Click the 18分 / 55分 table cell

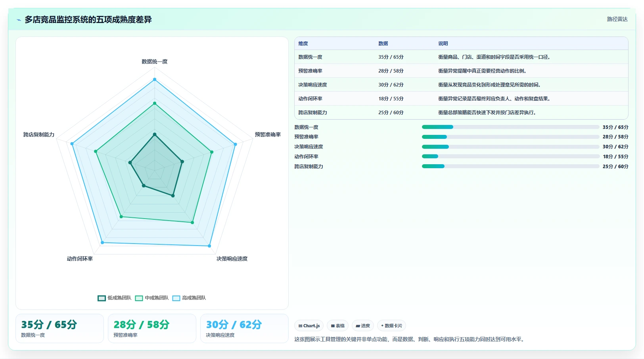pos(391,99)
